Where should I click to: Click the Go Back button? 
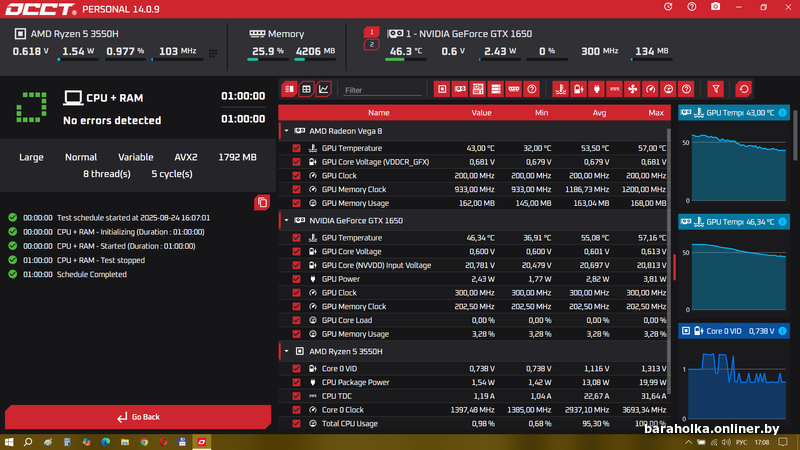tap(138, 417)
